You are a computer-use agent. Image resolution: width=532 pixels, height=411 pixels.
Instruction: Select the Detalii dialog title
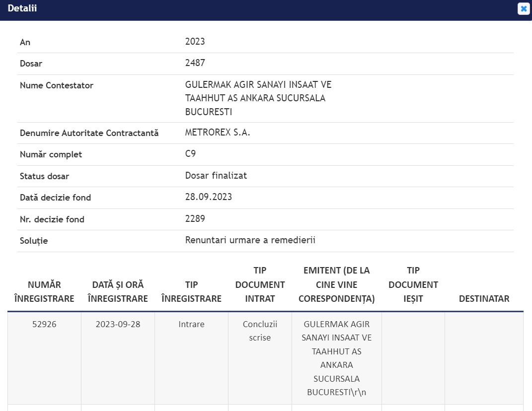pyautogui.click(x=22, y=8)
